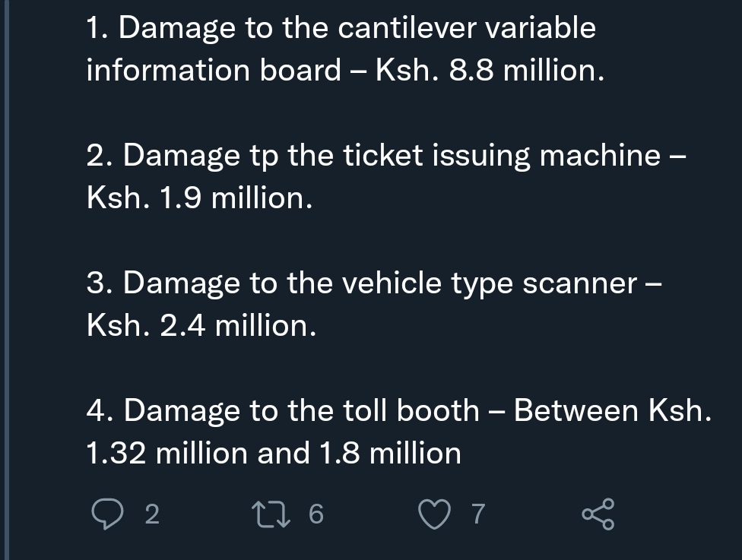
Task: Click the text "4. Damage to the toll booth"
Action: click(282, 411)
